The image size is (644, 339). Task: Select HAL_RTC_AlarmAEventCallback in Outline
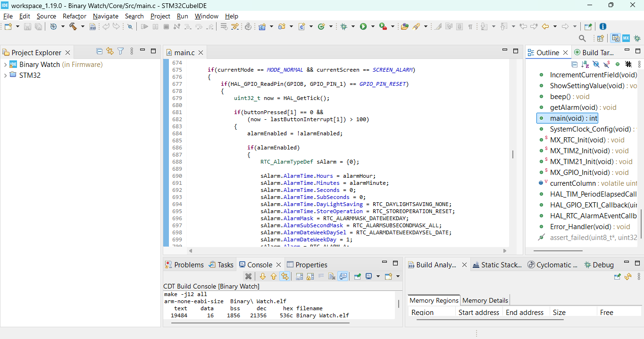click(587, 216)
